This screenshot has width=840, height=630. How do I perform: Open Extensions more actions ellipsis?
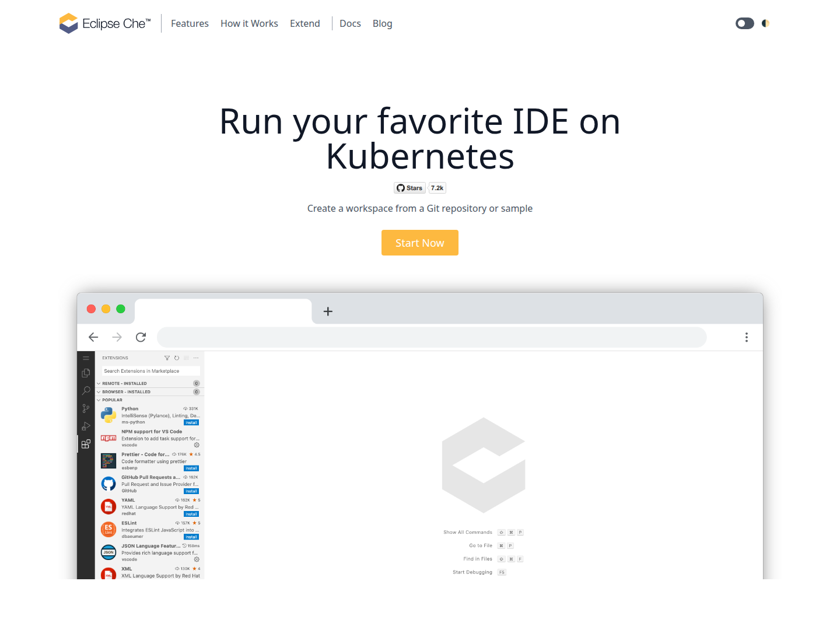pyautogui.click(x=196, y=358)
